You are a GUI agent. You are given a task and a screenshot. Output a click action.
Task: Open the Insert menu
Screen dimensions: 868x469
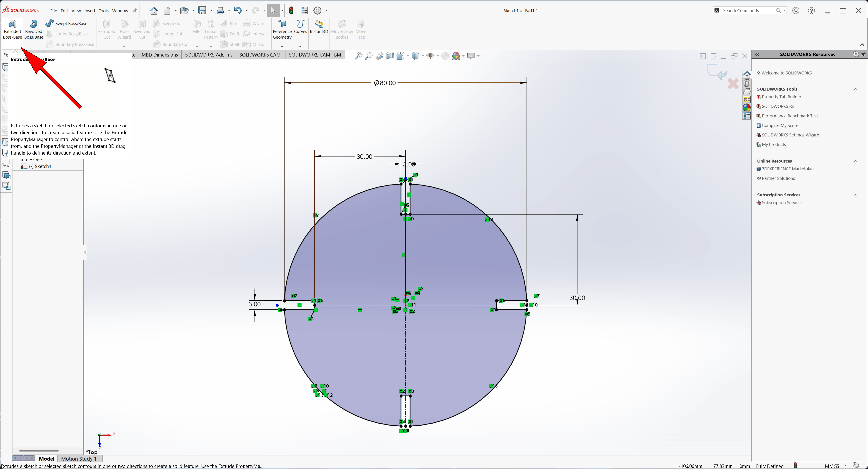(x=90, y=11)
